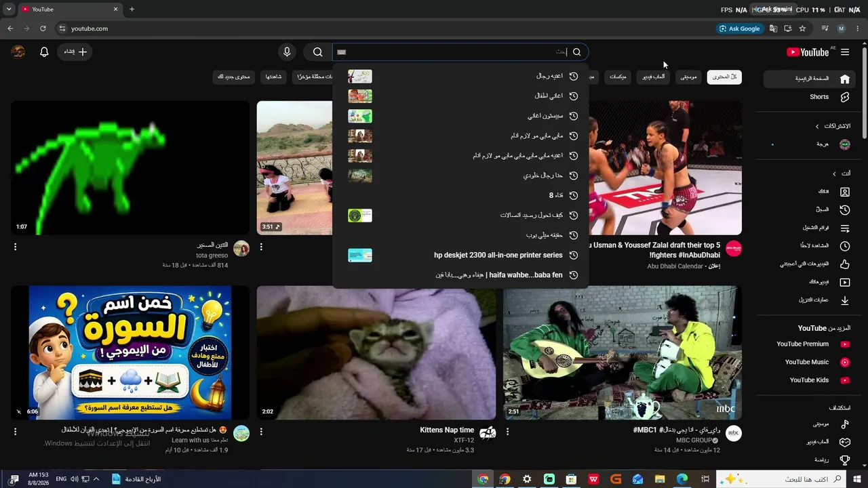Choose the 'سبيستون اغاني' search suggestion
Screen dimensions: 868x488
coord(461,116)
